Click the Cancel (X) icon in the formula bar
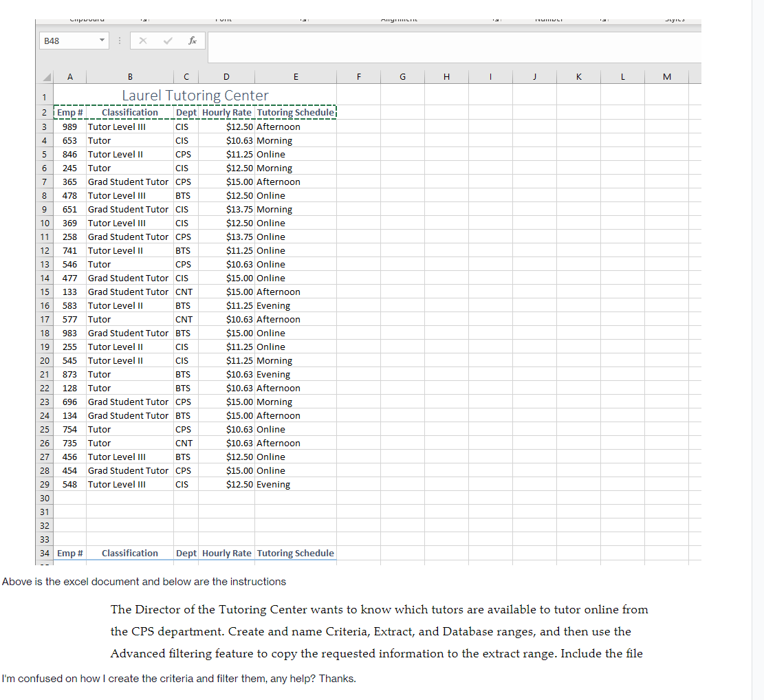 coord(143,41)
